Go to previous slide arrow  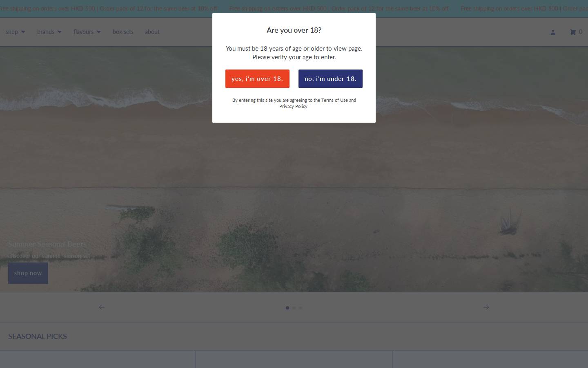coord(102,307)
